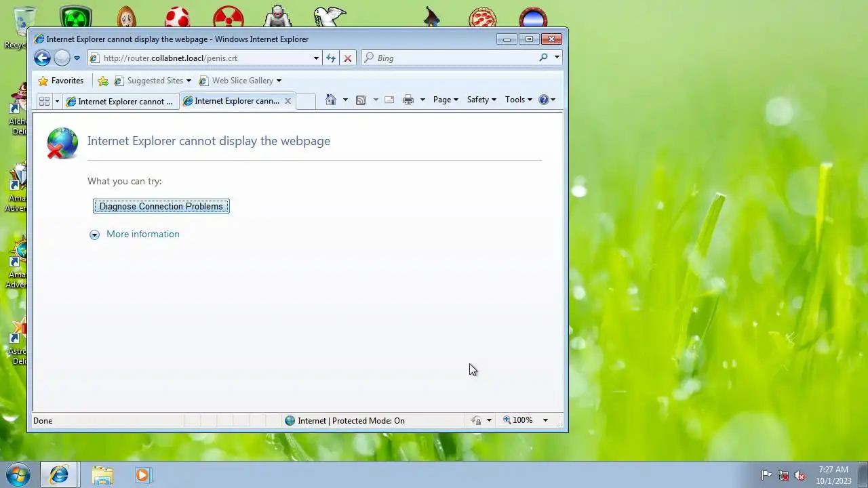Select the red radiation symbol desktop icon
Viewport: 868px width, 488px height.
click(229, 17)
